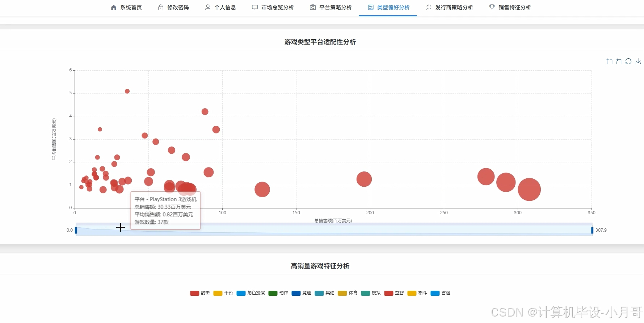Viewport: 644px width, 323px height.
Task: Click the y-axis label 平均销售额(百万美元)
Action: click(54, 139)
